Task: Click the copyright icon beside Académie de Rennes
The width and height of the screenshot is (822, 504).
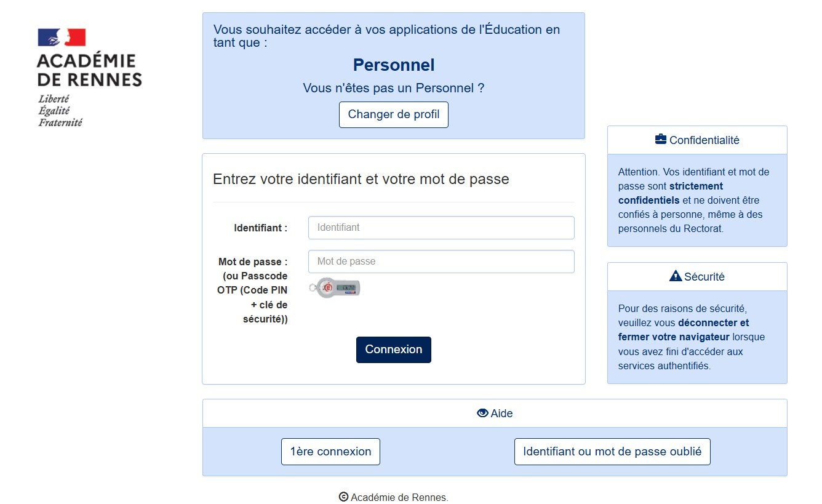Action: [343, 497]
